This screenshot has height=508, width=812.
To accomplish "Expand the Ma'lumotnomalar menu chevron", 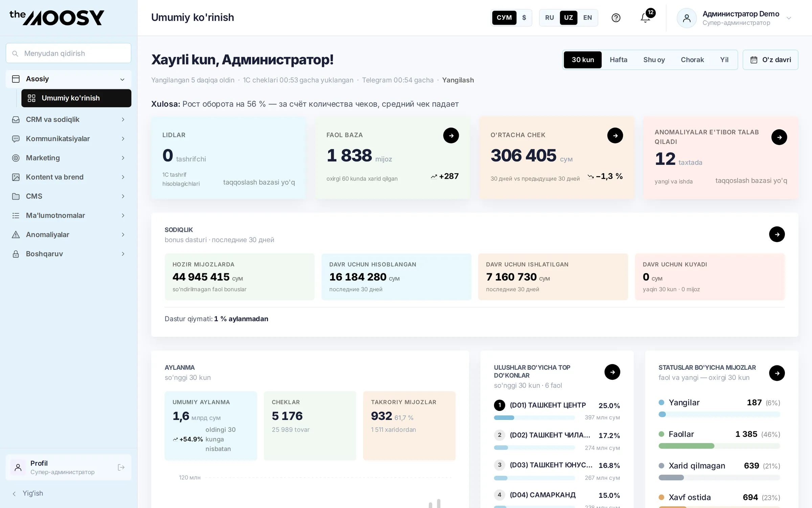I will 123,215.
